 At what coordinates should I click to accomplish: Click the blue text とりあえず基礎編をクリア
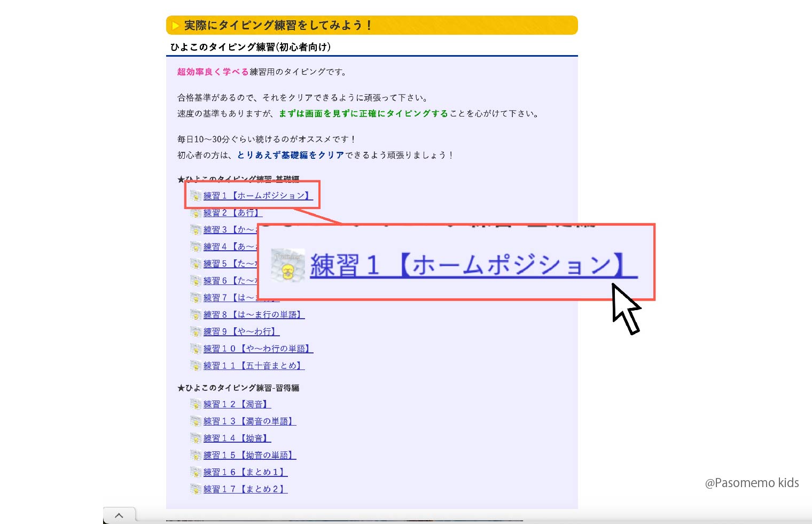point(291,155)
